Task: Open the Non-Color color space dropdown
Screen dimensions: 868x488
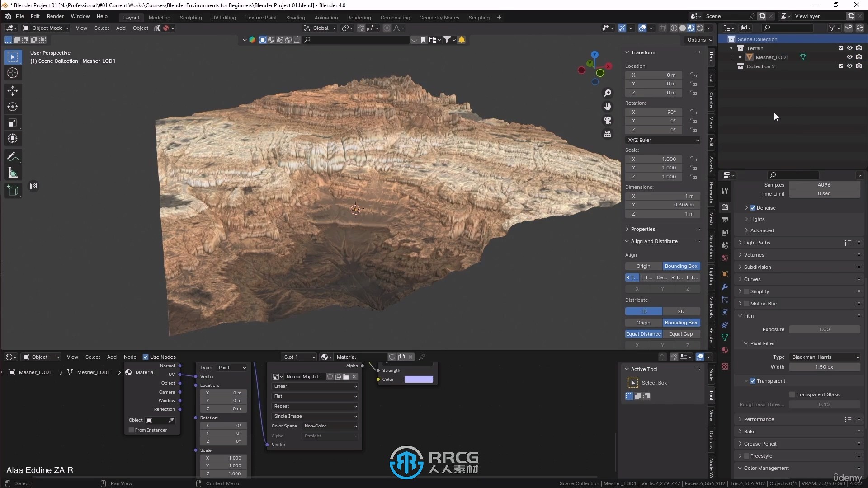Action: [330, 426]
